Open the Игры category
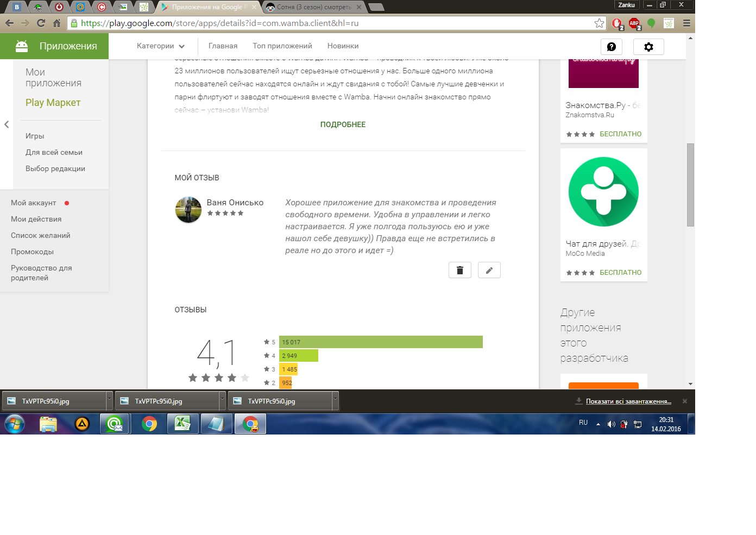This screenshot has width=756, height=535. point(35,136)
